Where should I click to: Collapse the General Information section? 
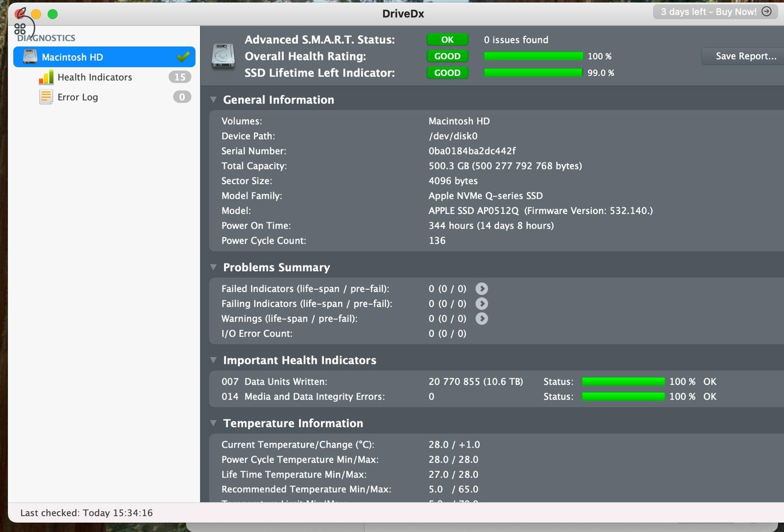click(214, 99)
